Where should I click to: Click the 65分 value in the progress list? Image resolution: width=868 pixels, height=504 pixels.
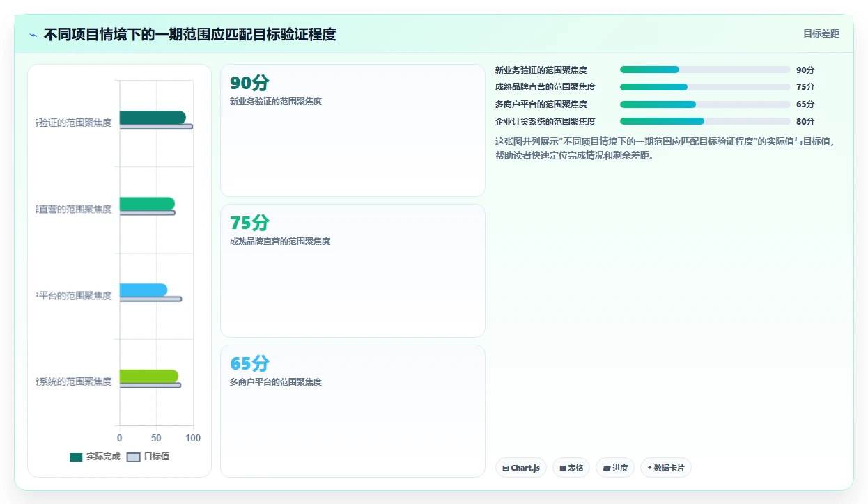pyautogui.click(x=805, y=104)
